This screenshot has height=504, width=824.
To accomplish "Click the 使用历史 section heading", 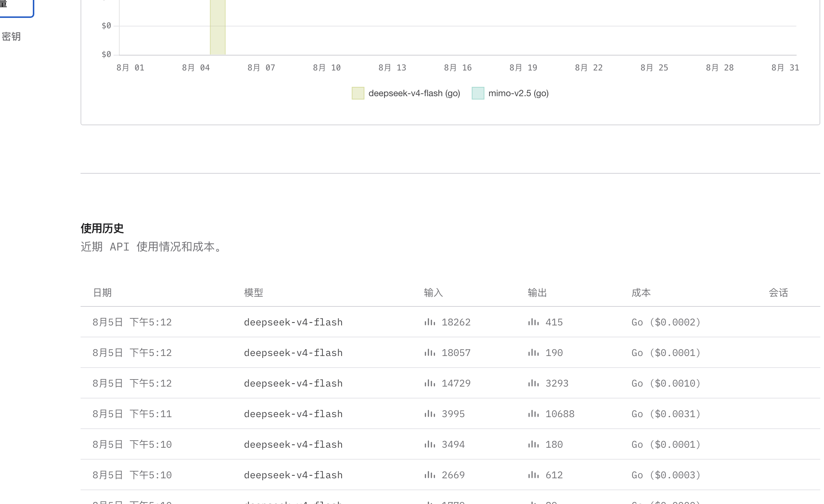I will [x=102, y=228].
